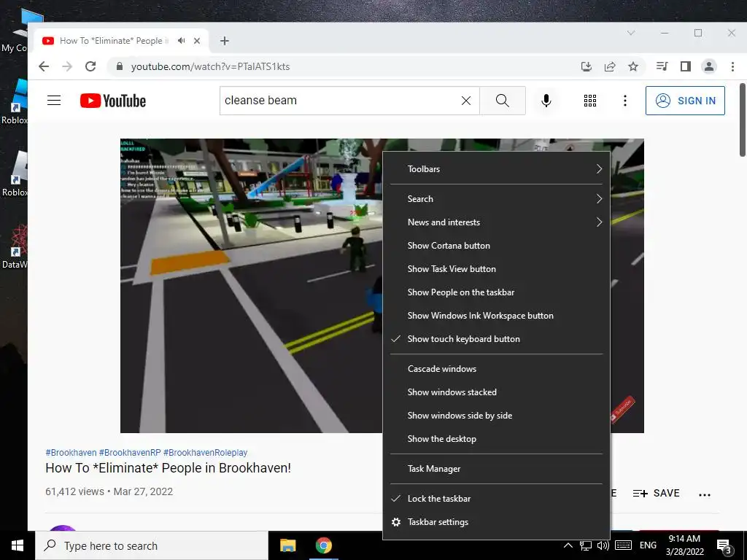Mute the tab using the speaker icon
747x560 pixels.
tap(182, 41)
